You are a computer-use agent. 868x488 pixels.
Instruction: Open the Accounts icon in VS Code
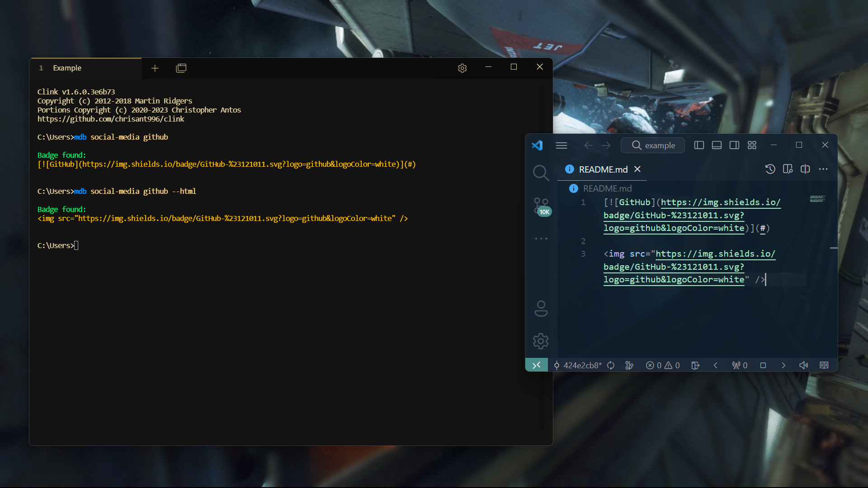click(x=541, y=309)
